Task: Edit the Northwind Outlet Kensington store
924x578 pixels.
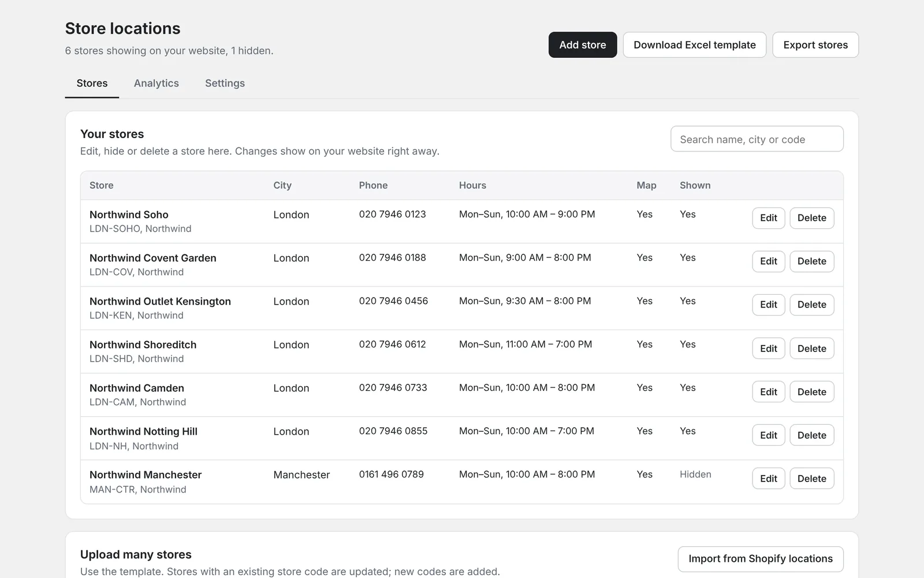Action: (x=769, y=305)
